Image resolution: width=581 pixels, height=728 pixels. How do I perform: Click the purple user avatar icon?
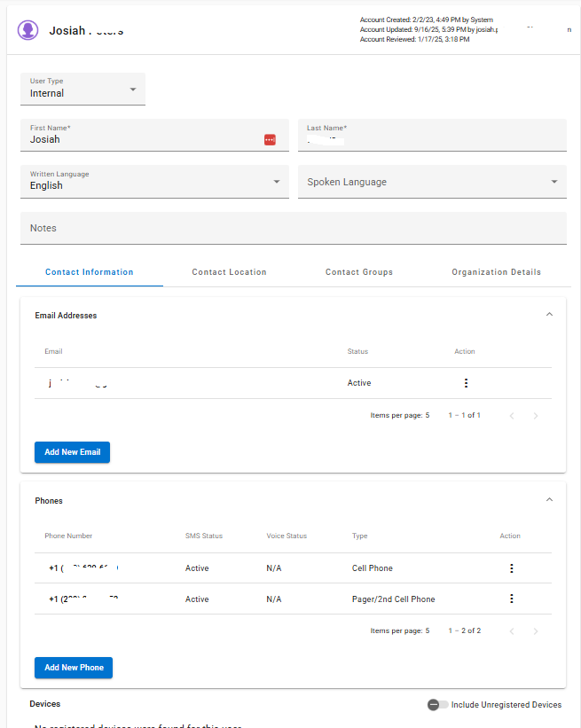pos(28,30)
